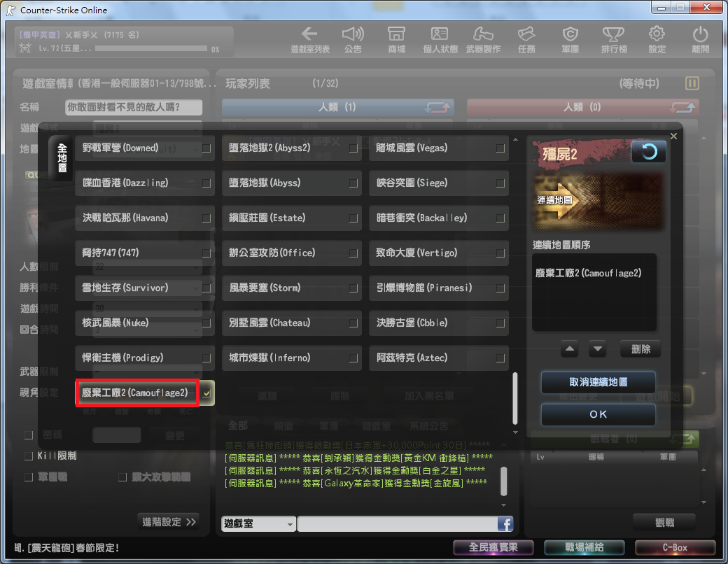Check the 鎮壓莊園 (Estate) map
This screenshot has width=728, height=564.
[x=353, y=218]
